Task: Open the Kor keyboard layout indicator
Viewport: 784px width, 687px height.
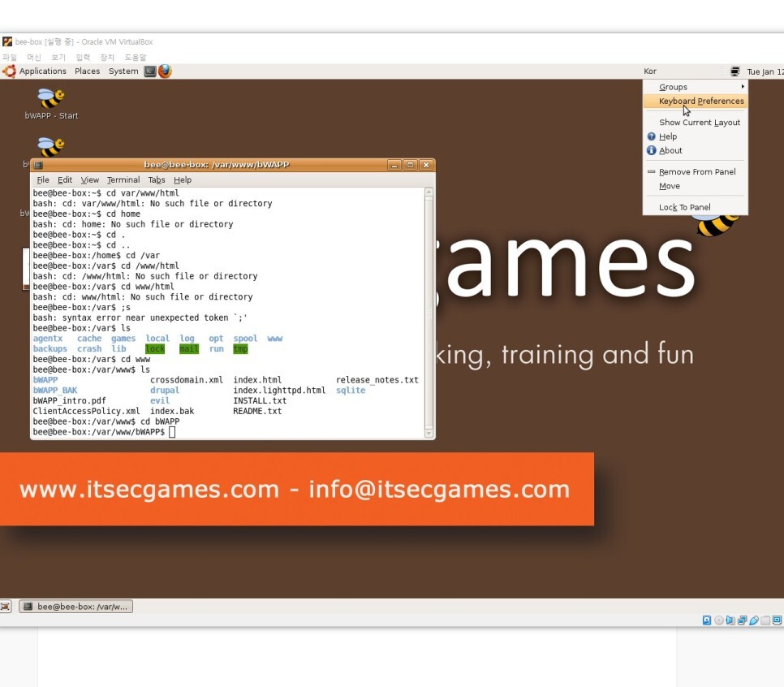Action: click(x=650, y=71)
